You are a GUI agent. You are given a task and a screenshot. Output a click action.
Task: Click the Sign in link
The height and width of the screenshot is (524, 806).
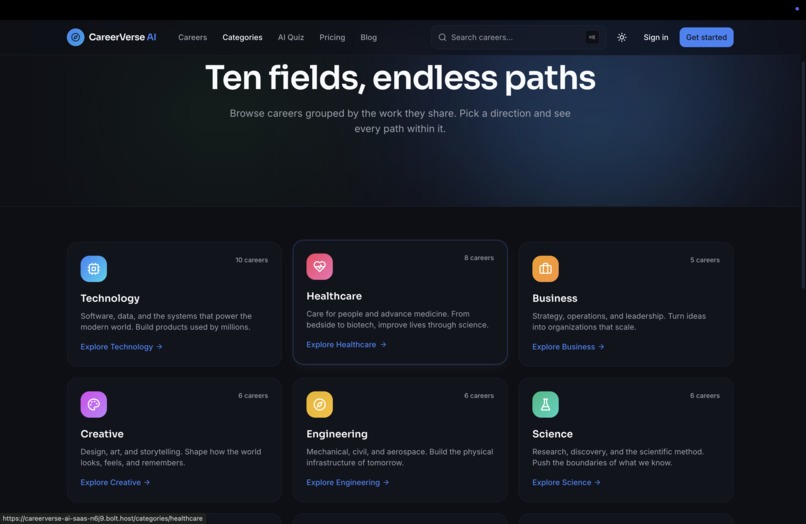[656, 38]
